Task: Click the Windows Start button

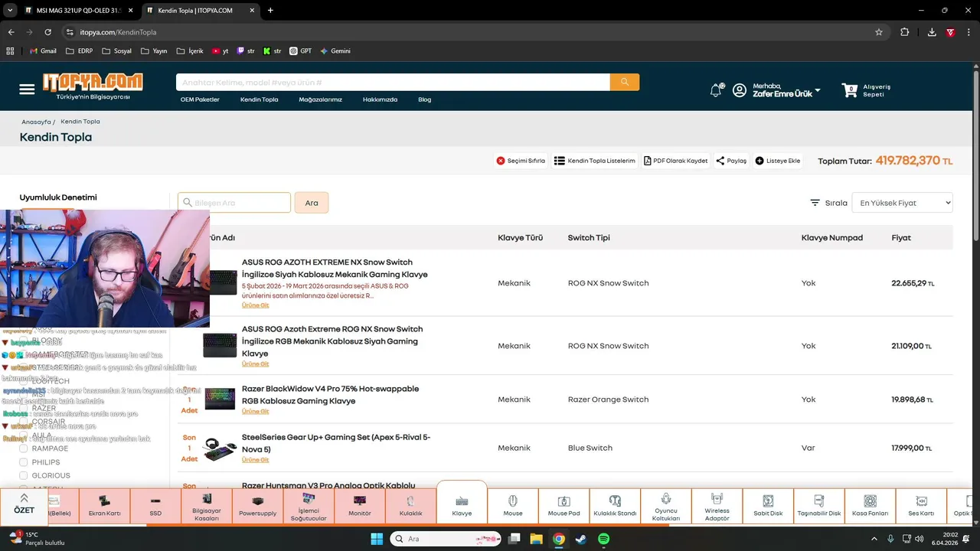Action: 377,539
